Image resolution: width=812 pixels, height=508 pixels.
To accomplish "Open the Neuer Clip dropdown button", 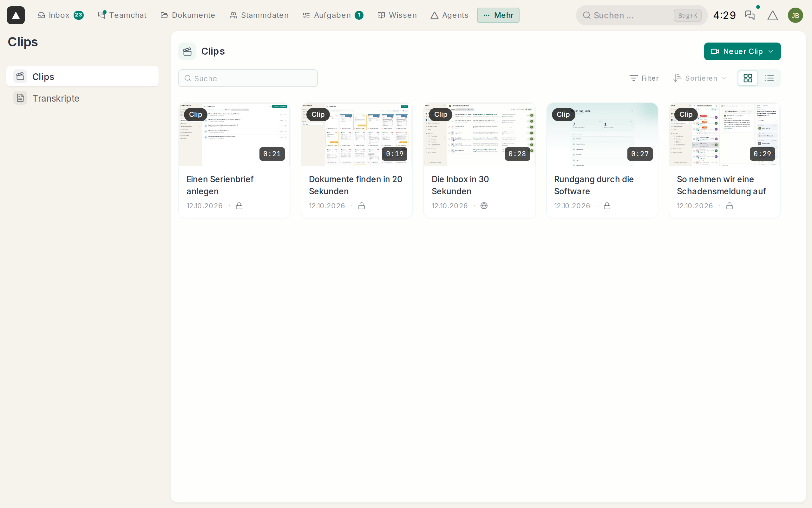I will pos(742,51).
